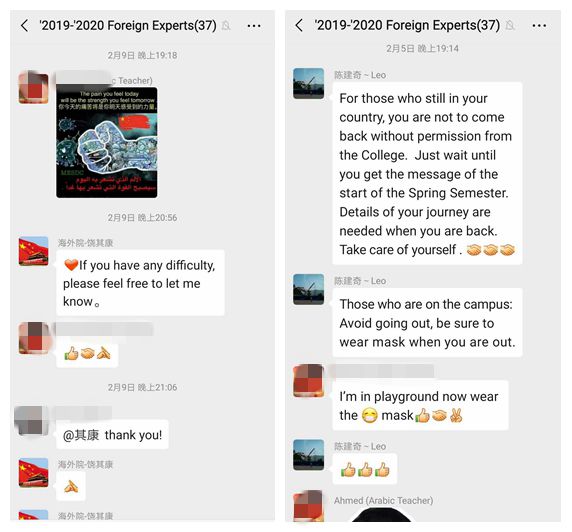Tap the 'Those who are on the campus' message
This screenshot has height=532, width=572.
427,323
